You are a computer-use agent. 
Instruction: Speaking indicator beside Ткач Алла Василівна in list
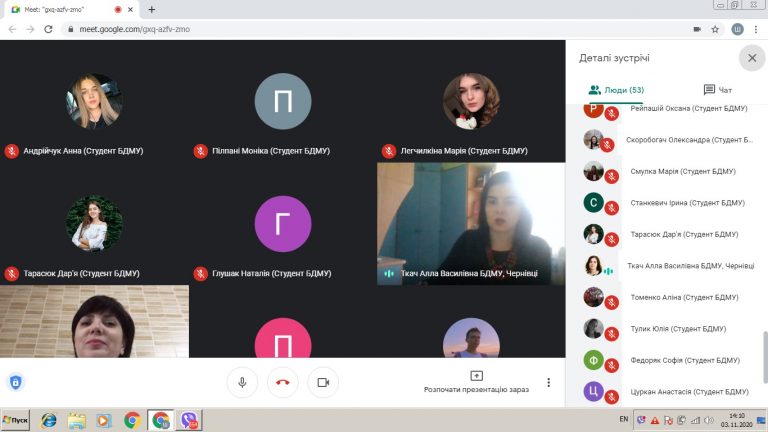click(x=608, y=271)
